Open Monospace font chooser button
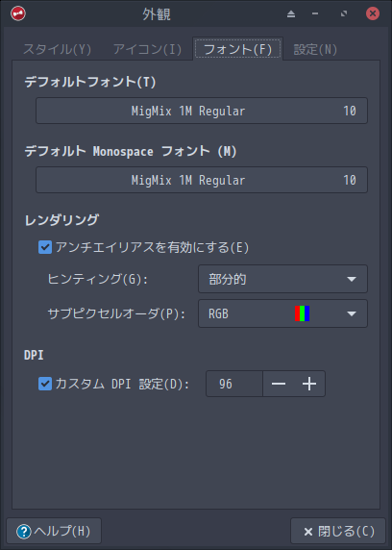The width and height of the screenshot is (392, 550). pos(202,180)
